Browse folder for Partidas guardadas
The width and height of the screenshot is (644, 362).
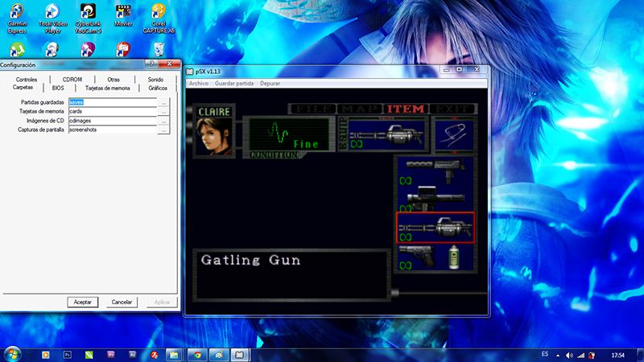164,102
